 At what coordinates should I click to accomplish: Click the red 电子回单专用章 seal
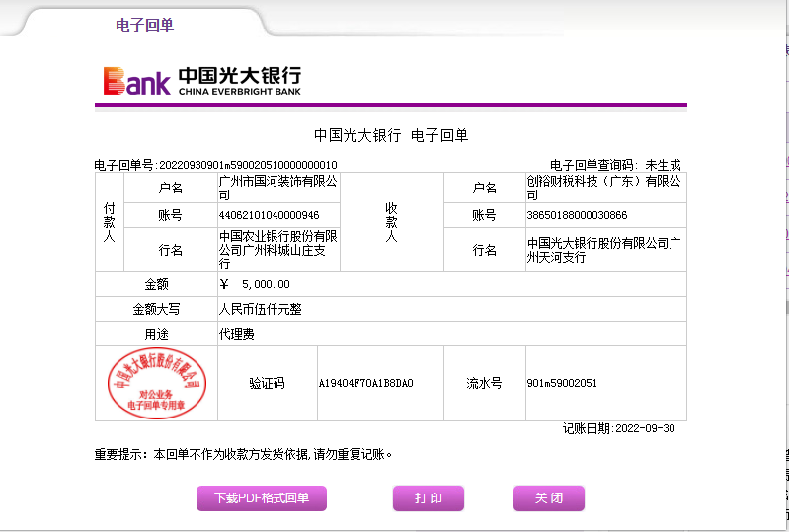coord(156,383)
